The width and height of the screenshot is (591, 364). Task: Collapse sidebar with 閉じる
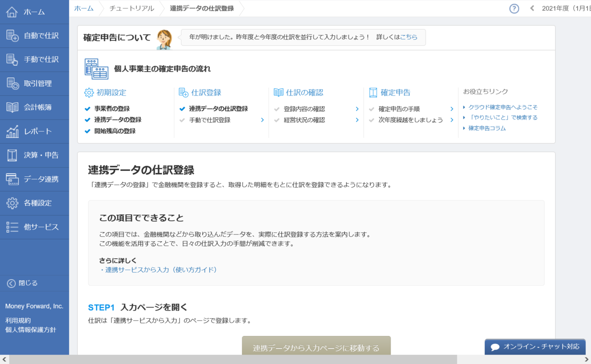tap(34, 283)
